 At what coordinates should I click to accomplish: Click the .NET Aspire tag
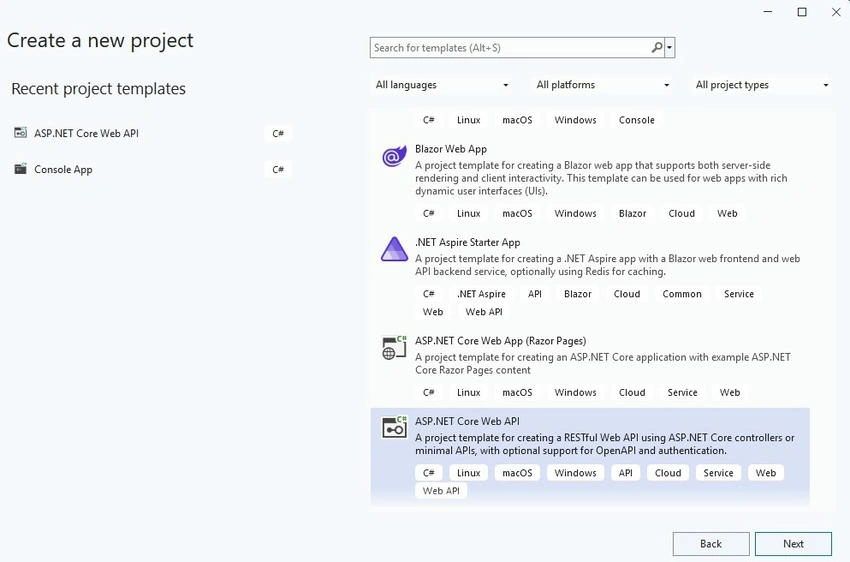(481, 294)
